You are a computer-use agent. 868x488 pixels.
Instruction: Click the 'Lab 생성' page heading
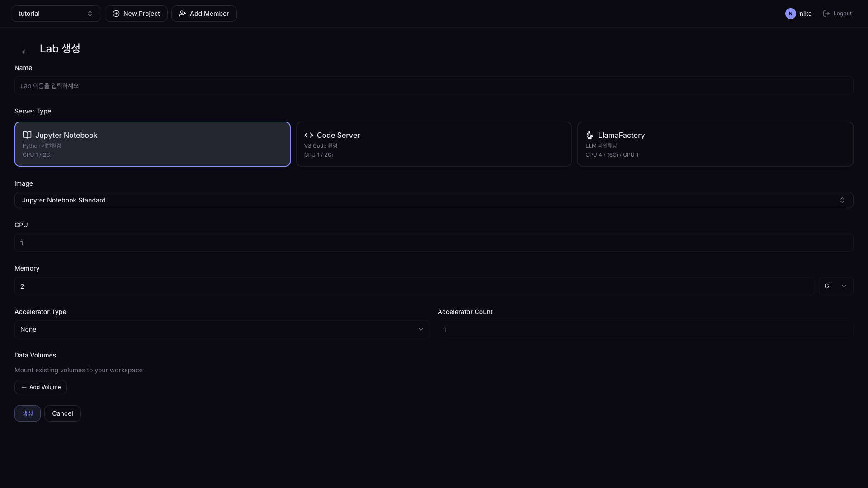coord(60,48)
